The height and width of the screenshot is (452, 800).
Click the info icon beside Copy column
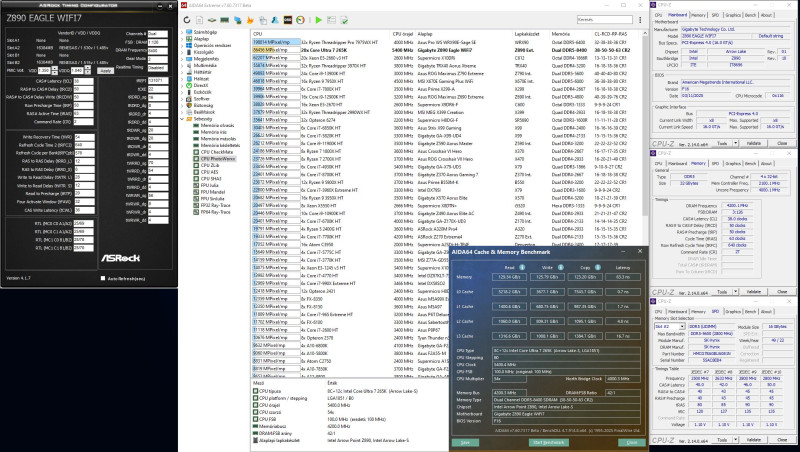(597, 267)
